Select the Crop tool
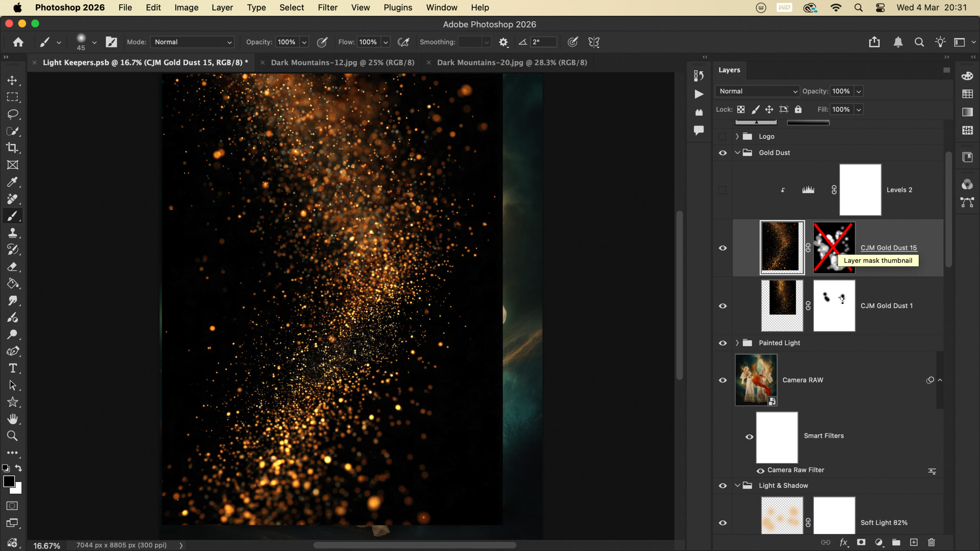 (x=12, y=148)
